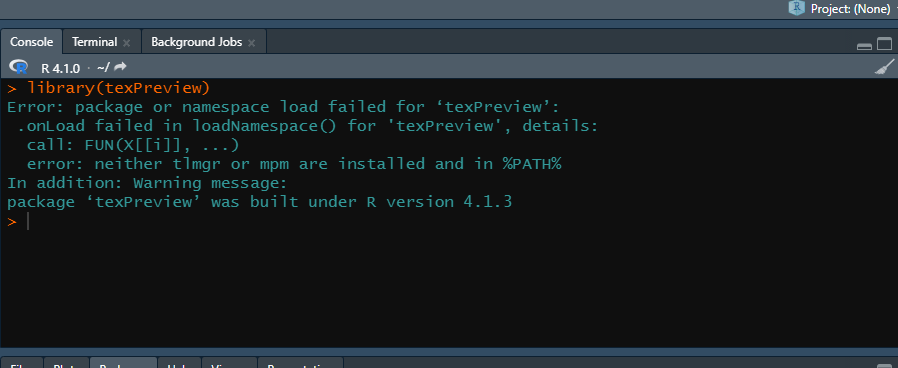The width and height of the screenshot is (898, 368).
Task: Click the 'call: FUN(X[[i]], ...)' line
Action: click(133, 145)
